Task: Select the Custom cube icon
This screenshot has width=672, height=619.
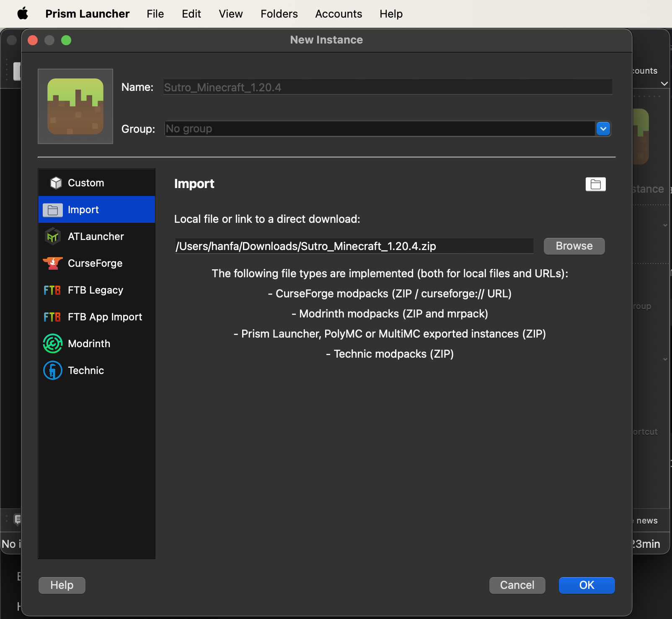Action: coord(56,183)
